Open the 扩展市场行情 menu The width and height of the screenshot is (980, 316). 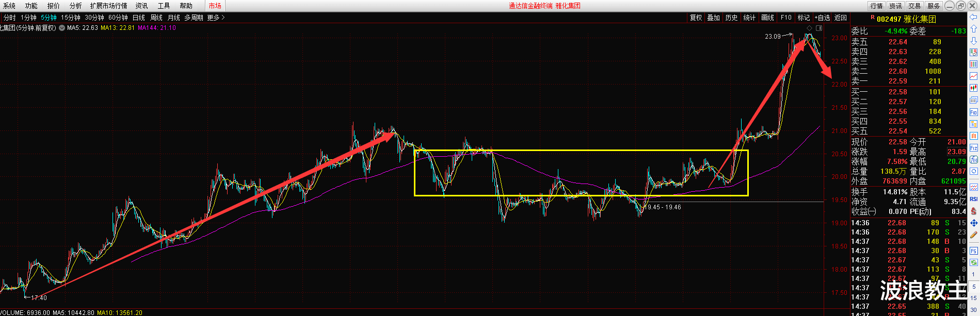(108, 6)
